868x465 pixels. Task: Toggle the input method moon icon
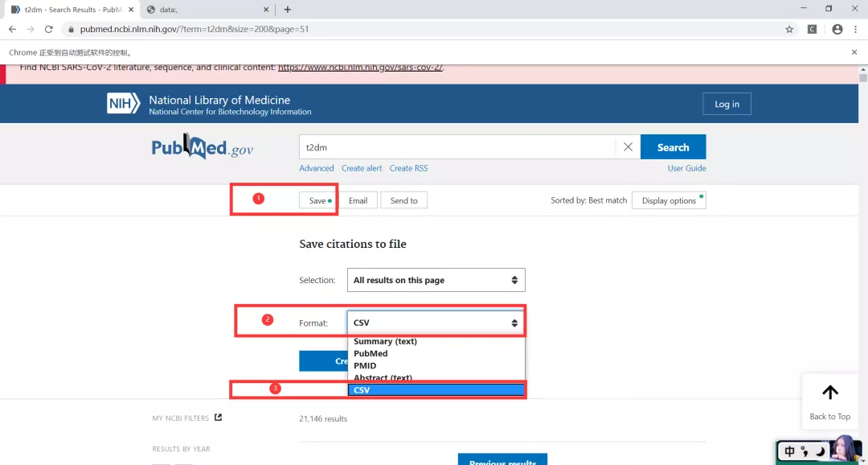click(820, 451)
